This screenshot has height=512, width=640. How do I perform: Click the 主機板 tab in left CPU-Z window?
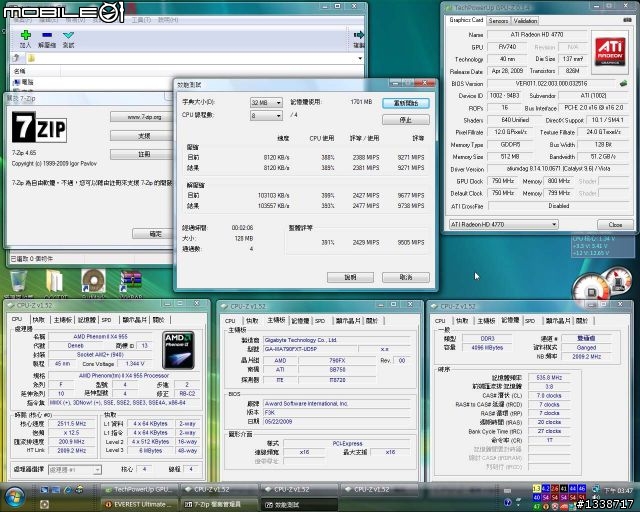click(x=62, y=320)
